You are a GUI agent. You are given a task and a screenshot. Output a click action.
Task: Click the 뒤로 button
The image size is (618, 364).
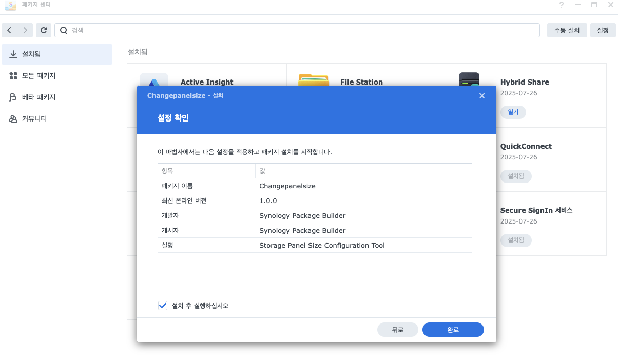point(398,330)
